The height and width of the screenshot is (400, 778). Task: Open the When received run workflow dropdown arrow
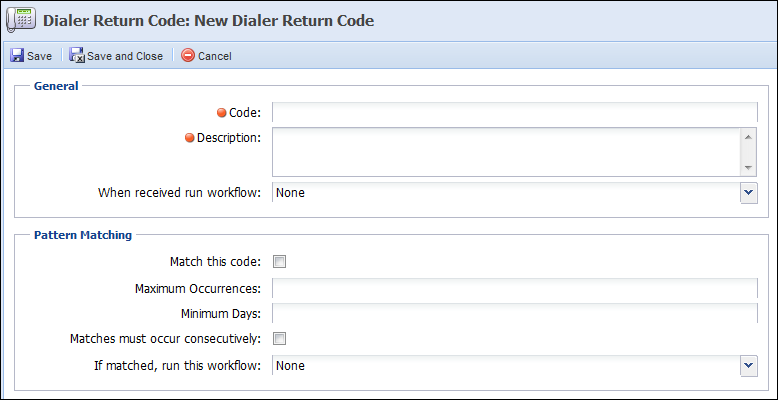749,193
